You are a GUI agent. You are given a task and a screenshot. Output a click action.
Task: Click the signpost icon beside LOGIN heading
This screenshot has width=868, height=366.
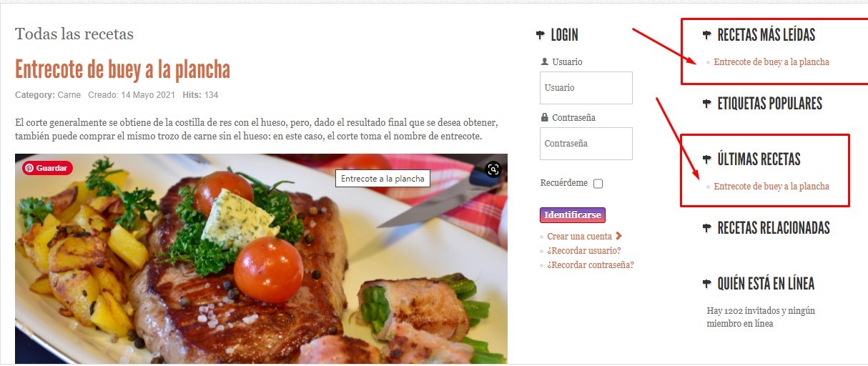click(x=540, y=35)
